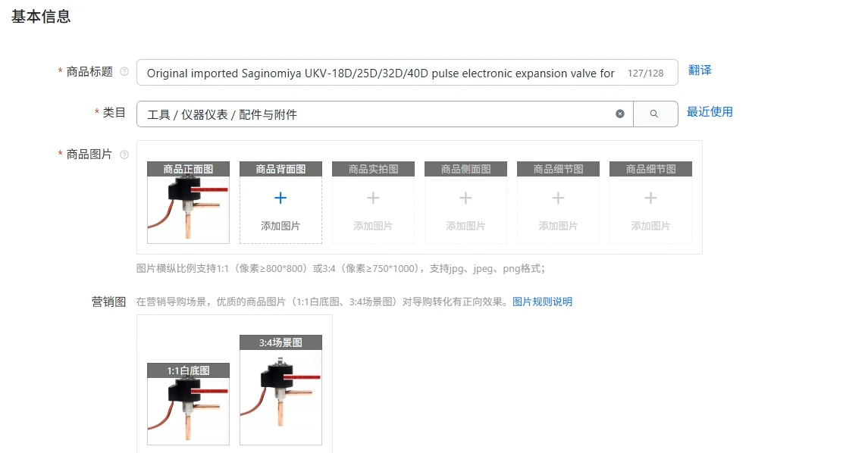Click 添加图片 under 商品背面图

point(280,227)
